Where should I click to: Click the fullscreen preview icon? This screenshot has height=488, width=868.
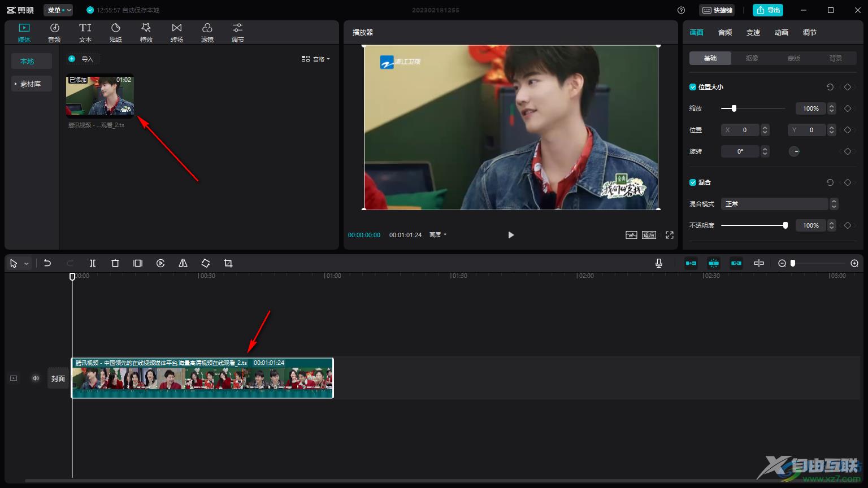coord(670,235)
